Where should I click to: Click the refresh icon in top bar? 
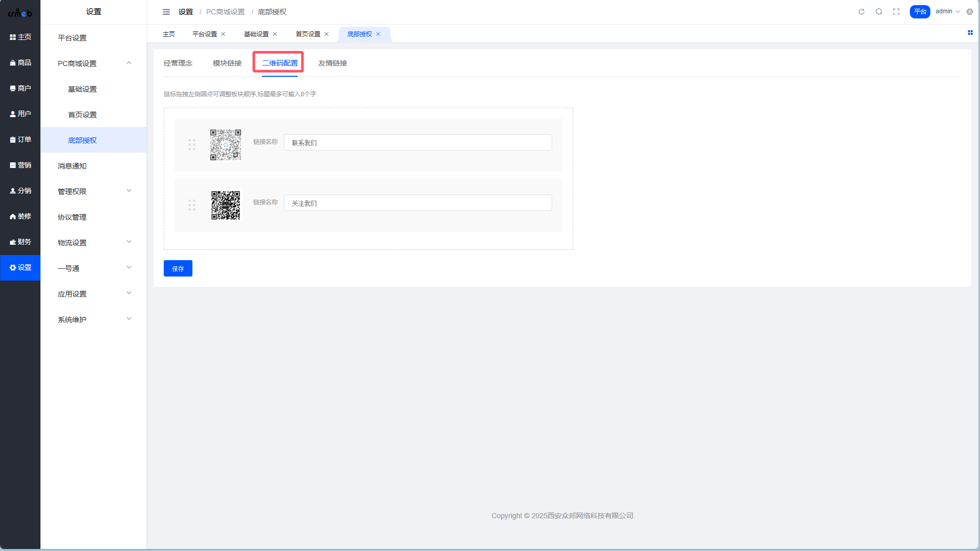pos(861,12)
